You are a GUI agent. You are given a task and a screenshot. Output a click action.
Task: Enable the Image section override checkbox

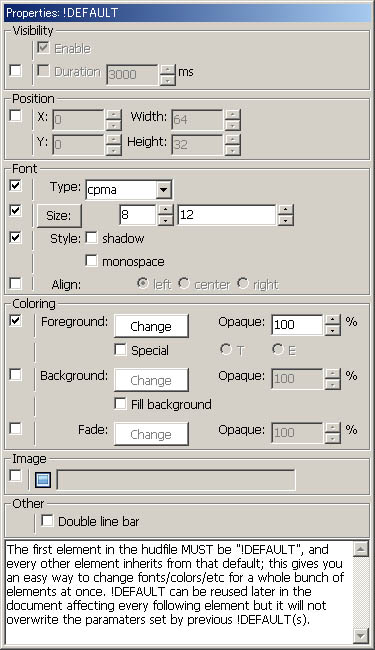tap(15, 475)
